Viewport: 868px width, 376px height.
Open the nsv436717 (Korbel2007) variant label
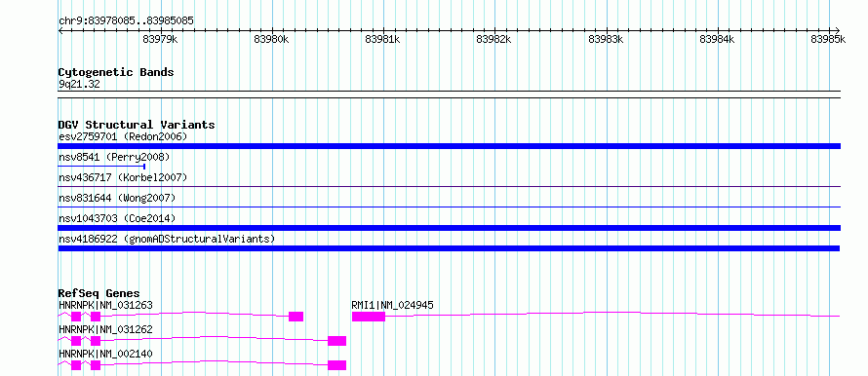123,177
